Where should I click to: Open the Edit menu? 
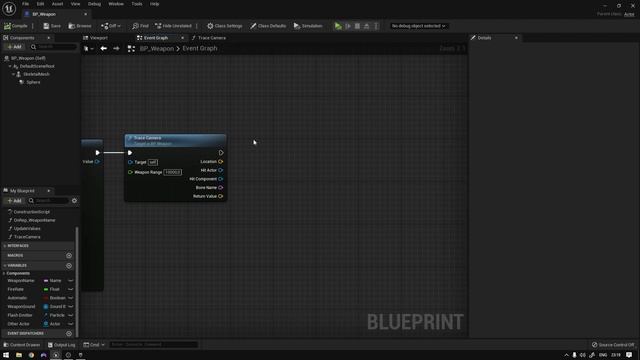coord(40,4)
